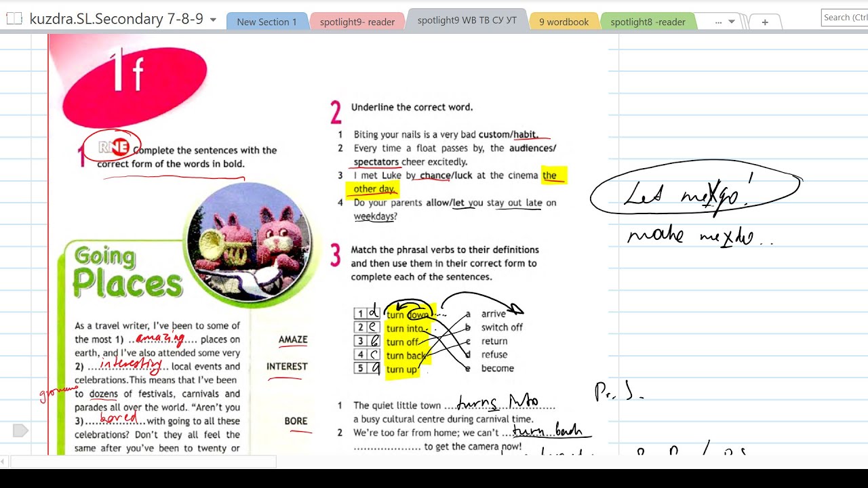Click the Going Places green heading

coord(127,272)
